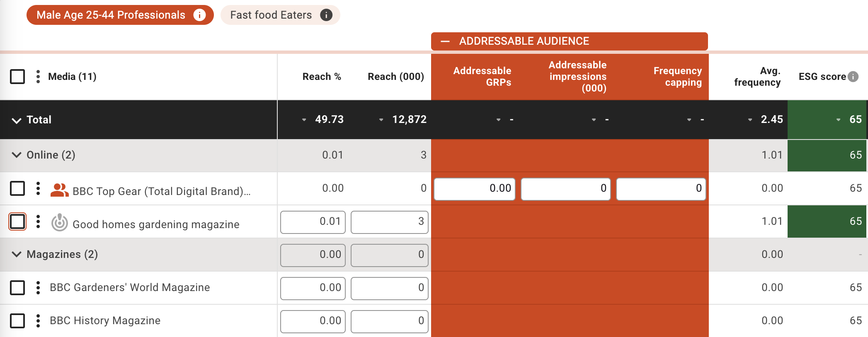
Task: Open Total Avg. frequency dropdown arrow
Action: pos(750,120)
